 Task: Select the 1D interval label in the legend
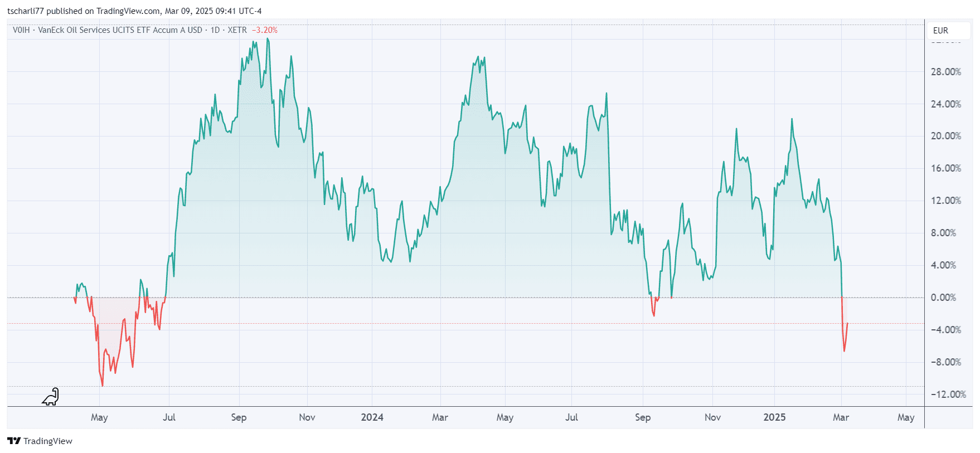[x=215, y=30]
